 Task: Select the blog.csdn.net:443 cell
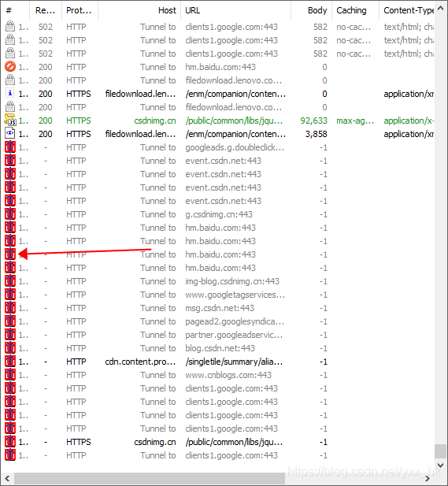click(x=220, y=348)
